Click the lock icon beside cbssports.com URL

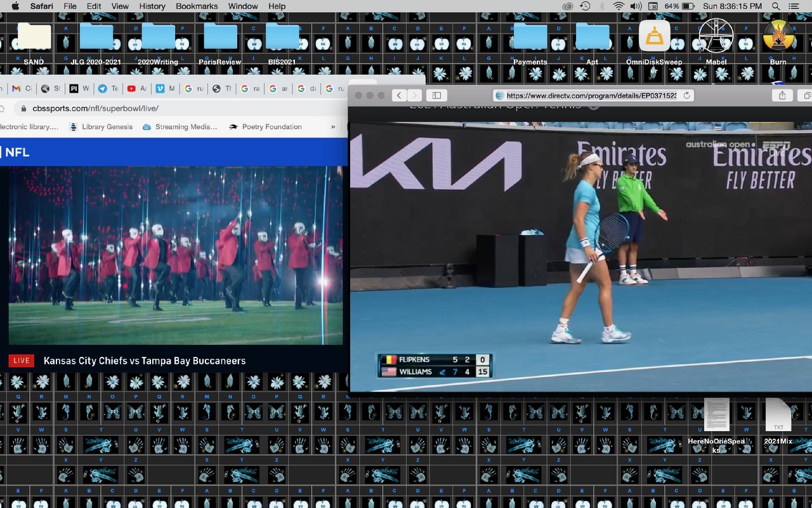pos(24,109)
